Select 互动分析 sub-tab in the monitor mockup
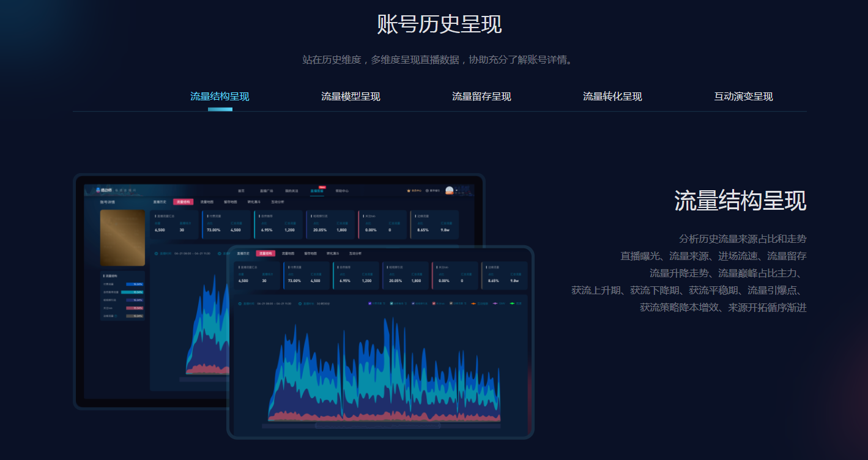 [x=277, y=201]
